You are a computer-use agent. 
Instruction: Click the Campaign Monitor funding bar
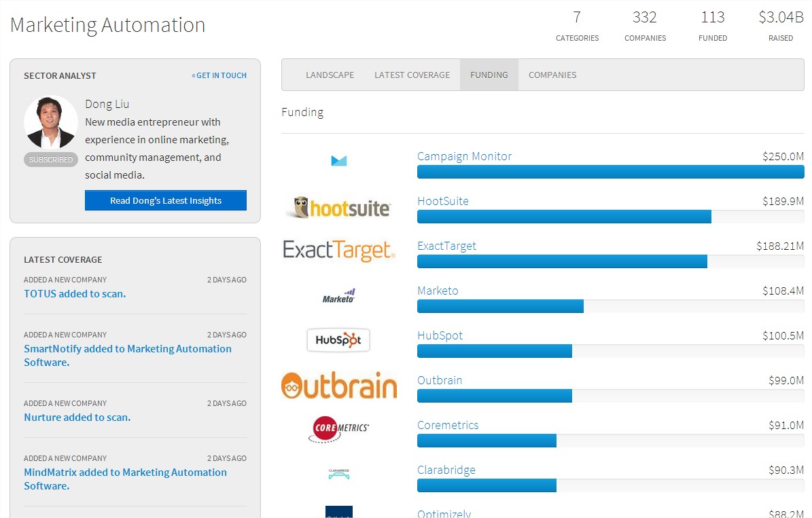(611, 172)
